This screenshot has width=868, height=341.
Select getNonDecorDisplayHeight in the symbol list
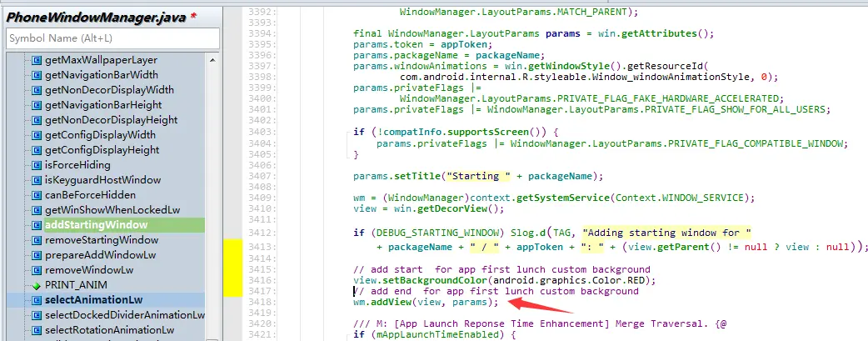pos(112,120)
